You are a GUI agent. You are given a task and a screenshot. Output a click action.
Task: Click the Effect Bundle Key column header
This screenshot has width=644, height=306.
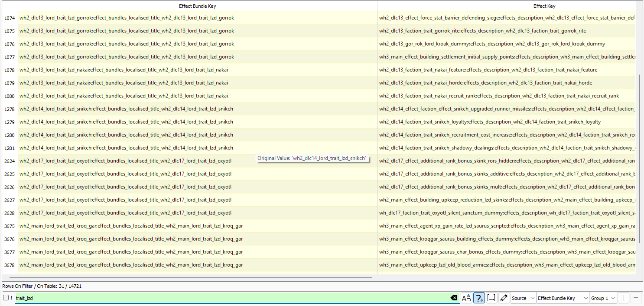(x=198, y=6)
